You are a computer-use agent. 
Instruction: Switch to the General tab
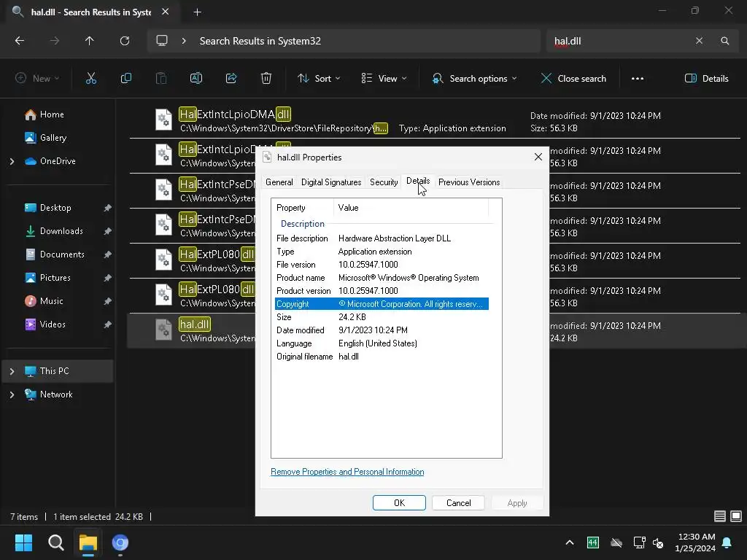coord(279,182)
